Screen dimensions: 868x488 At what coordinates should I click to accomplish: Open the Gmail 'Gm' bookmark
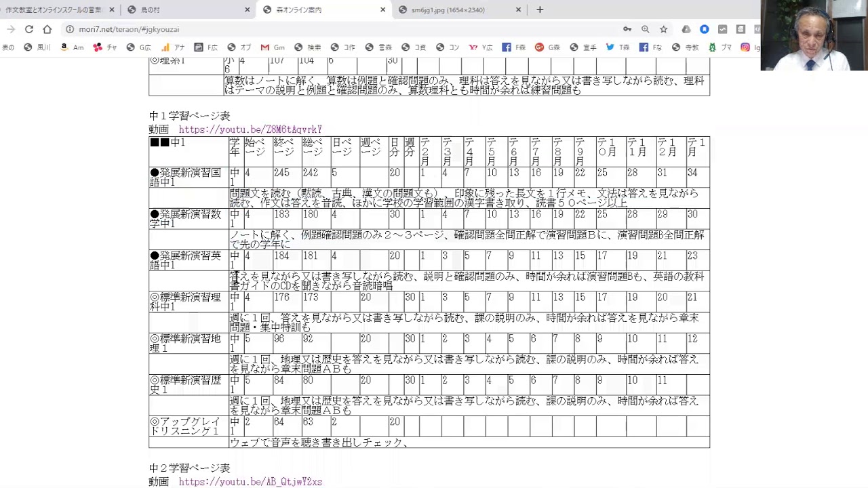(273, 47)
